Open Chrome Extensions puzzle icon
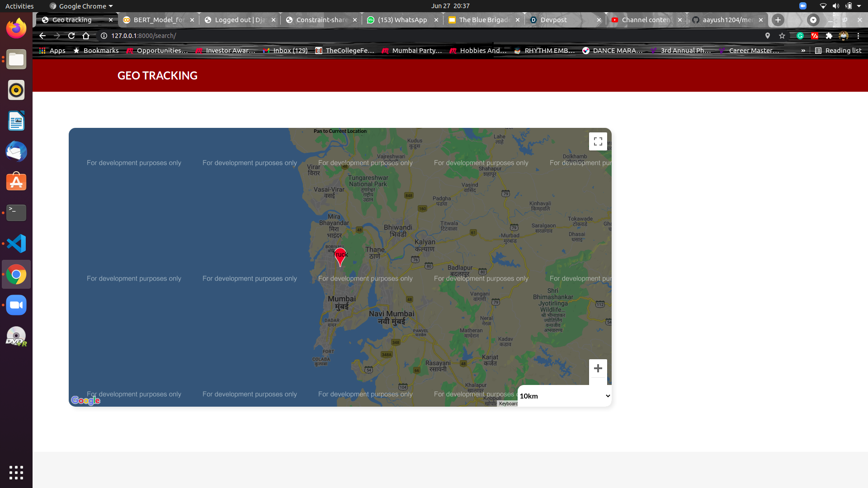 coord(829,36)
